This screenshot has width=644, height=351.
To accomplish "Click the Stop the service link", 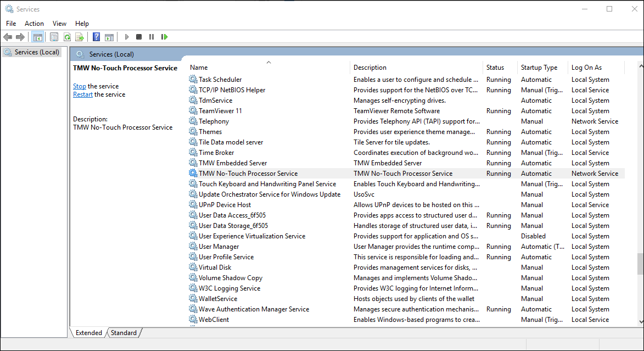I will tap(80, 86).
